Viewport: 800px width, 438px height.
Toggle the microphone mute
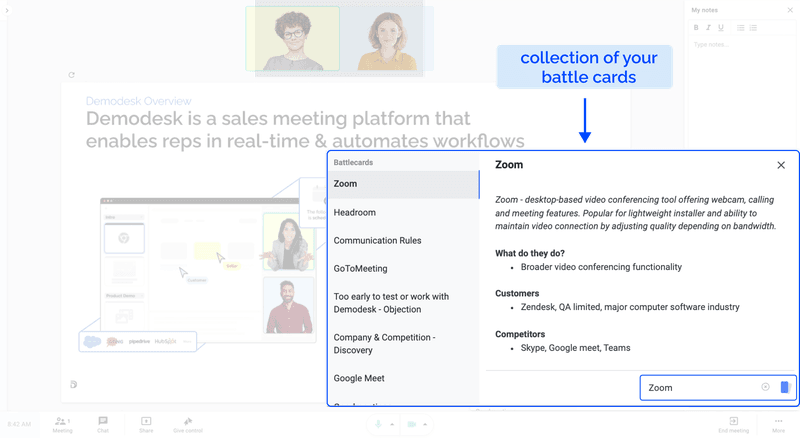(378, 424)
